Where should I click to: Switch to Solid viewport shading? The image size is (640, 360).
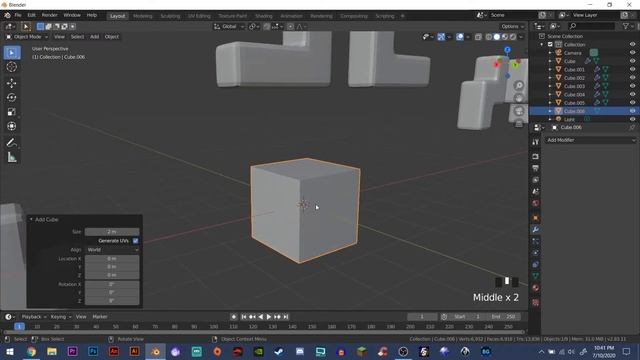(x=497, y=37)
